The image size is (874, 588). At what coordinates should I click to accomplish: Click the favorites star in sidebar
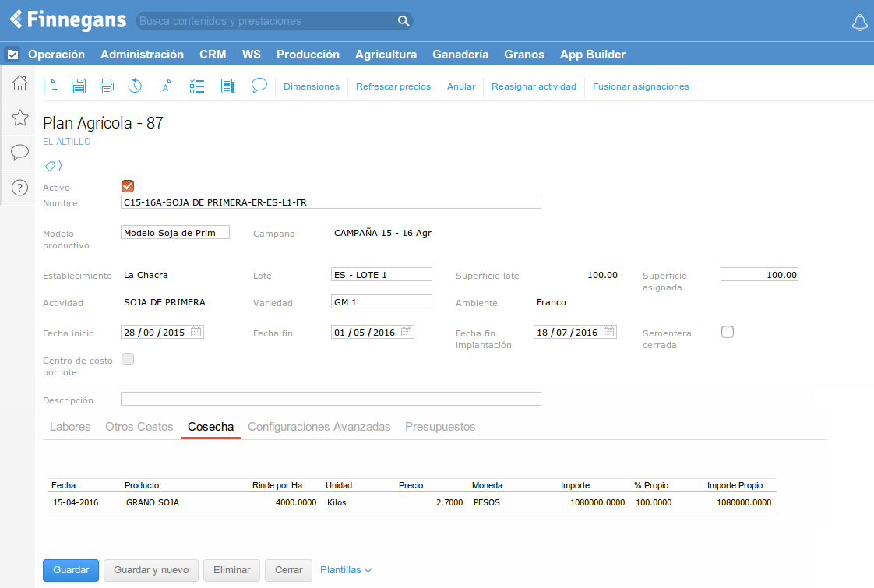20,118
